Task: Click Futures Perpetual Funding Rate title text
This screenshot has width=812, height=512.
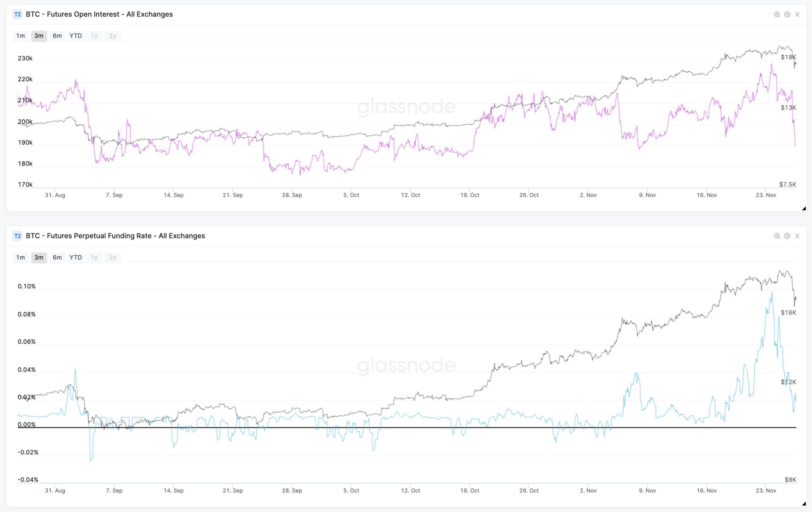Action: coord(115,236)
